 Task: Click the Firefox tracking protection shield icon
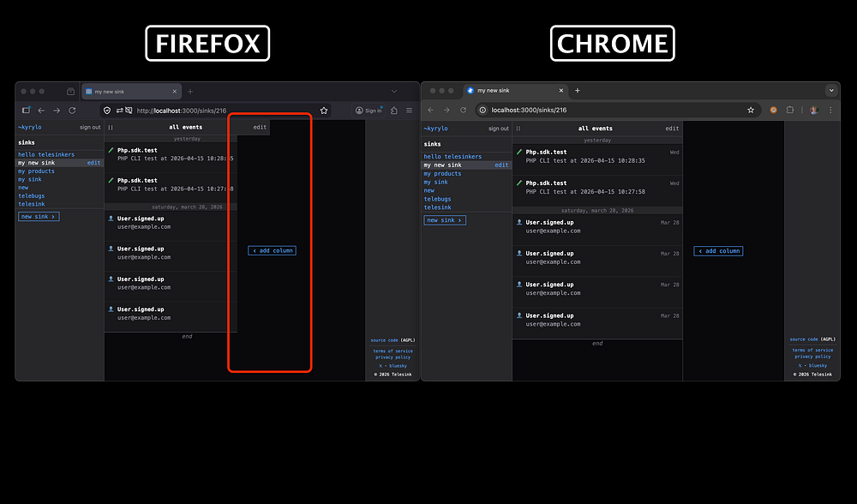107,111
